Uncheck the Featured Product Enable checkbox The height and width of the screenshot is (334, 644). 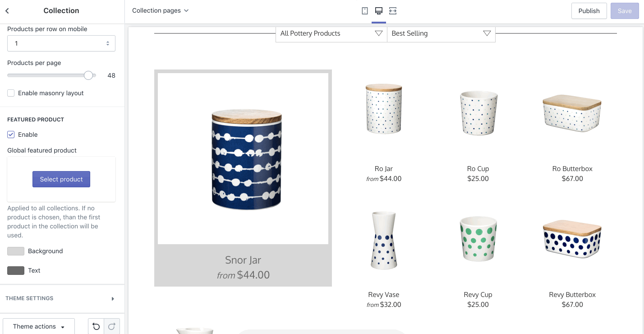[x=11, y=135]
